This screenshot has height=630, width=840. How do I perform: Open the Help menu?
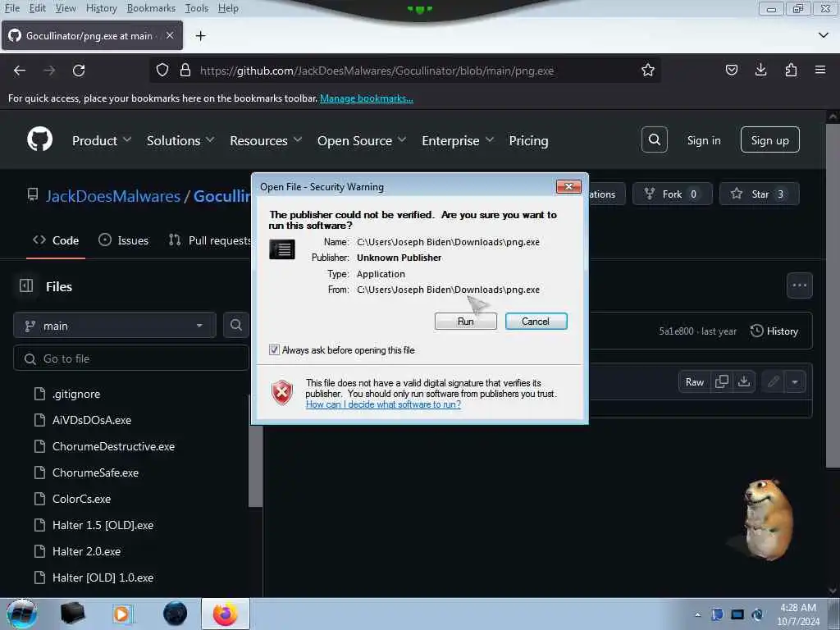228,8
